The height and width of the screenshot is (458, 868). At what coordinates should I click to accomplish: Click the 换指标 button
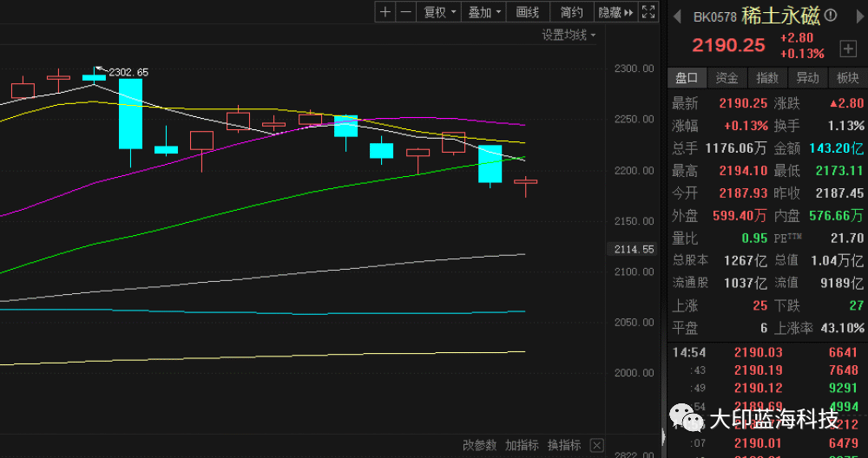click(x=563, y=445)
